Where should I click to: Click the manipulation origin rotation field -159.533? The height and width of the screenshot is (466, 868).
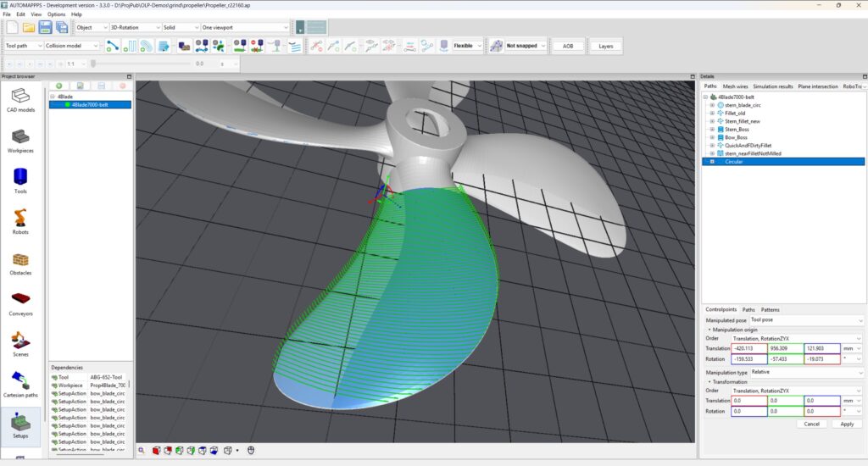(749, 359)
